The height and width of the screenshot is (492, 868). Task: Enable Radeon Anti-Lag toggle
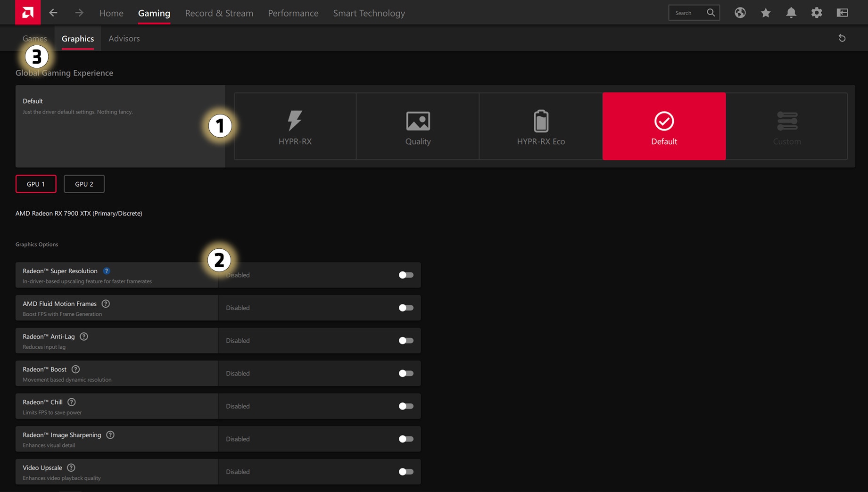click(x=406, y=341)
